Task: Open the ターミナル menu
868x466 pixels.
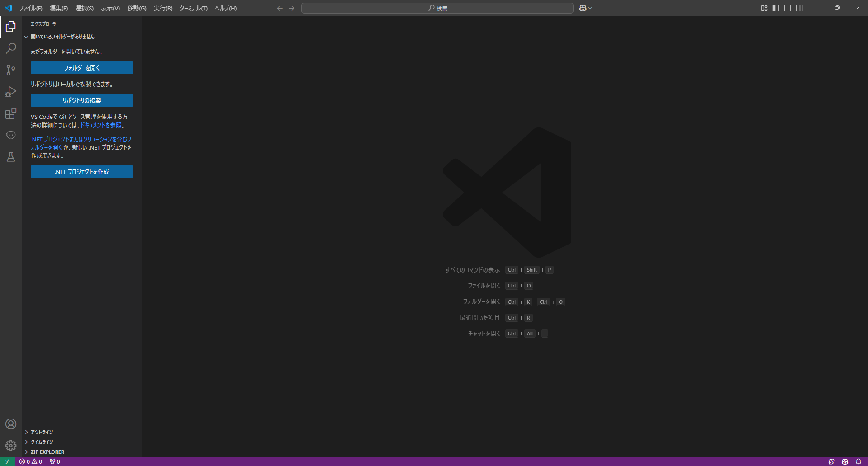Action: tap(193, 8)
